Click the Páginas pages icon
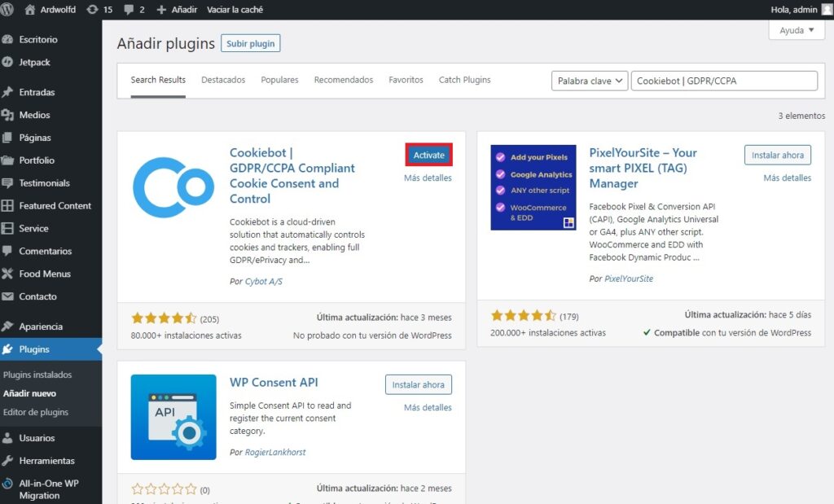 7,138
